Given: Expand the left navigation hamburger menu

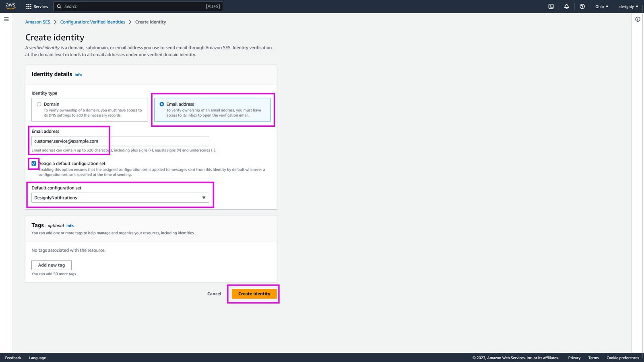Looking at the screenshot, I should [6, 19].
